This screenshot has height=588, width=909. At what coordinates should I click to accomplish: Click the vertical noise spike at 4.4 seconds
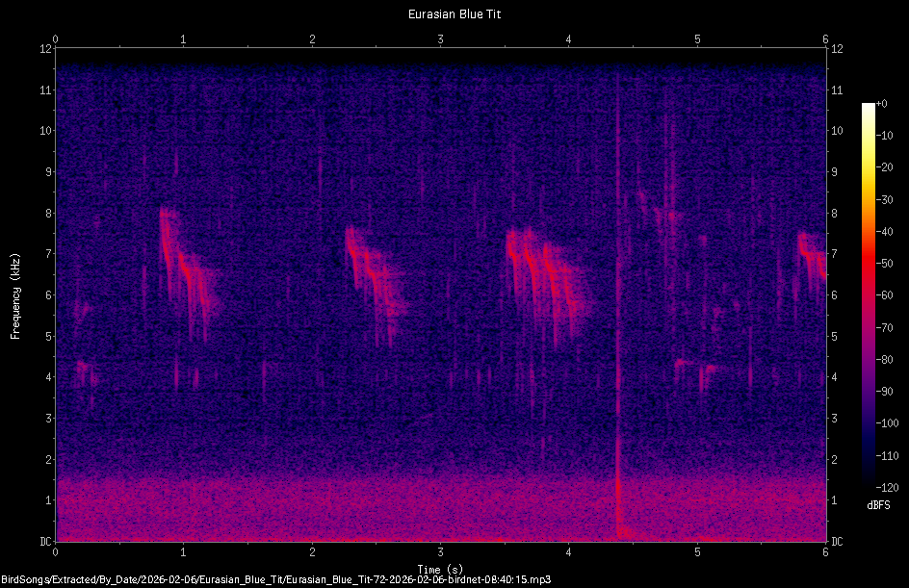(x=619, y=385)
